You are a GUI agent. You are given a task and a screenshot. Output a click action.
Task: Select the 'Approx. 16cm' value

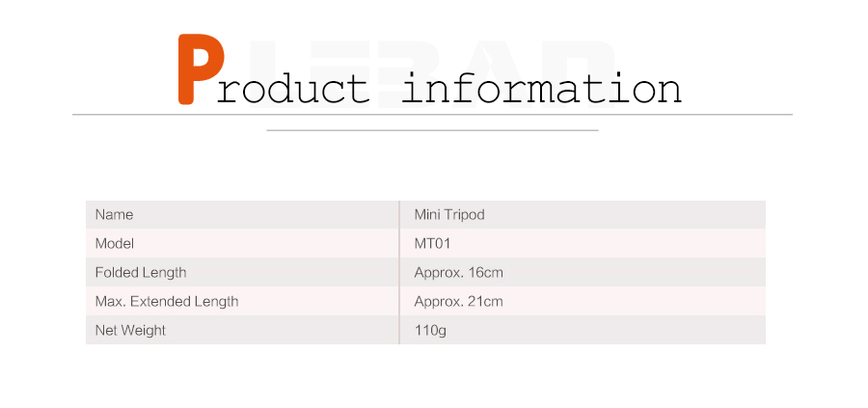(458, 272)
